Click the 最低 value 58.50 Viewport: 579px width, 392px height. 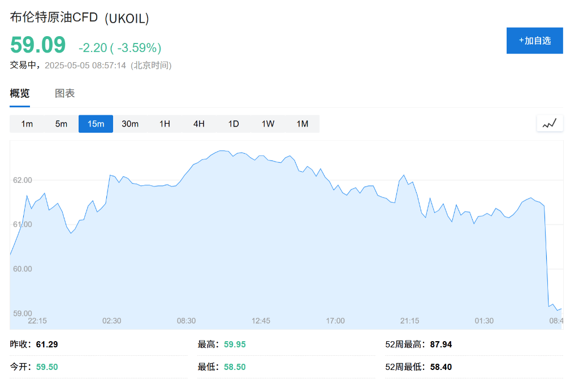click(234, 367)
